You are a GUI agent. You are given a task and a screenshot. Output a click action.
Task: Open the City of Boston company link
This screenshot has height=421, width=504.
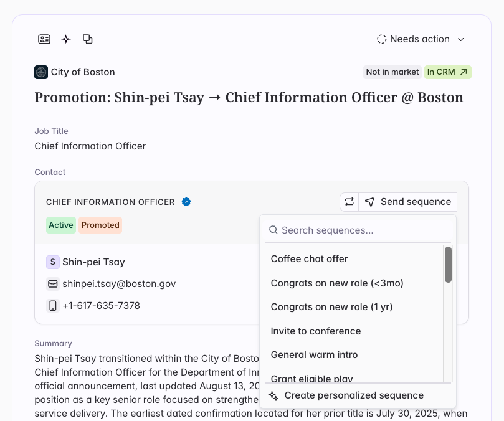click(83, 72)
